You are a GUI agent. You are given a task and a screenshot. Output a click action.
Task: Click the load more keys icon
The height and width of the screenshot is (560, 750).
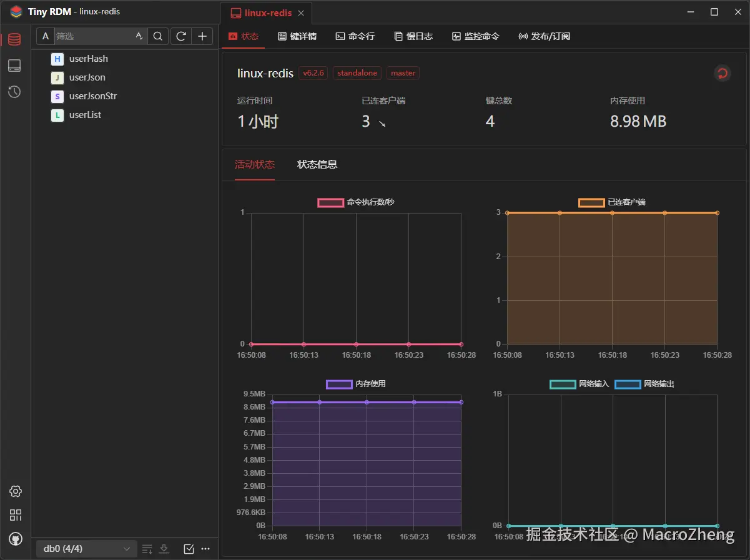(147, 549)
